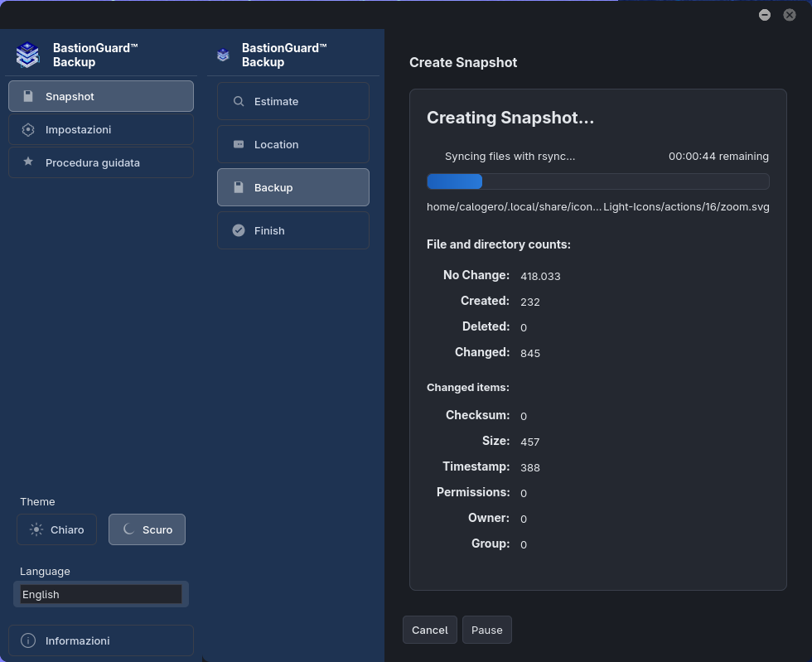This screenshot has width=812, height=662.
Task: Click the Timestamp value 388
Action: click(529, 468)
